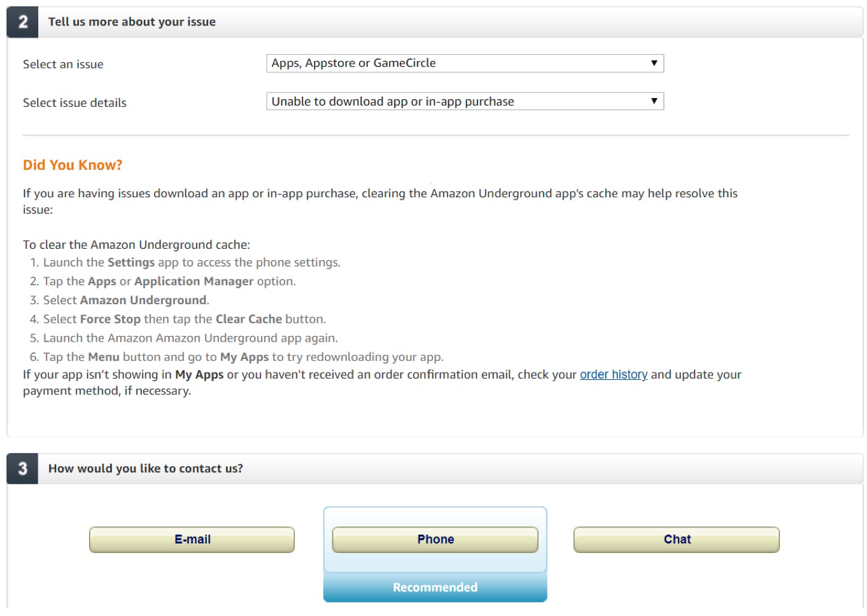Click the step 3 number badge
Image resolution: width=867 pixels, height=616 pixels.
point(23,469)
